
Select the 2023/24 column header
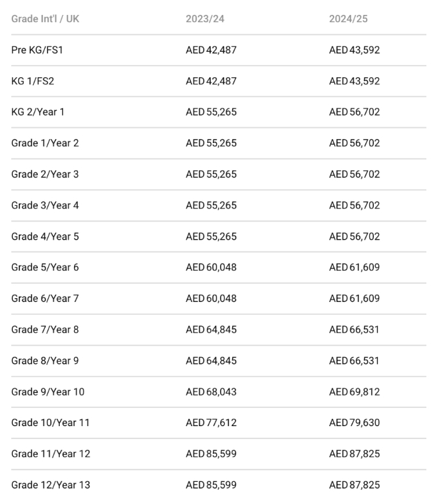click(205, 19)
